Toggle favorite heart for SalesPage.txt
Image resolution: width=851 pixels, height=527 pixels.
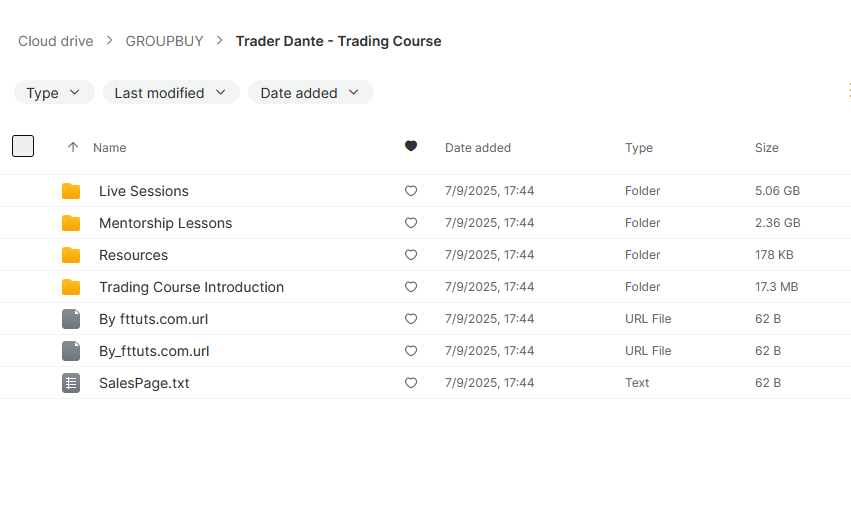click(411, 383)
